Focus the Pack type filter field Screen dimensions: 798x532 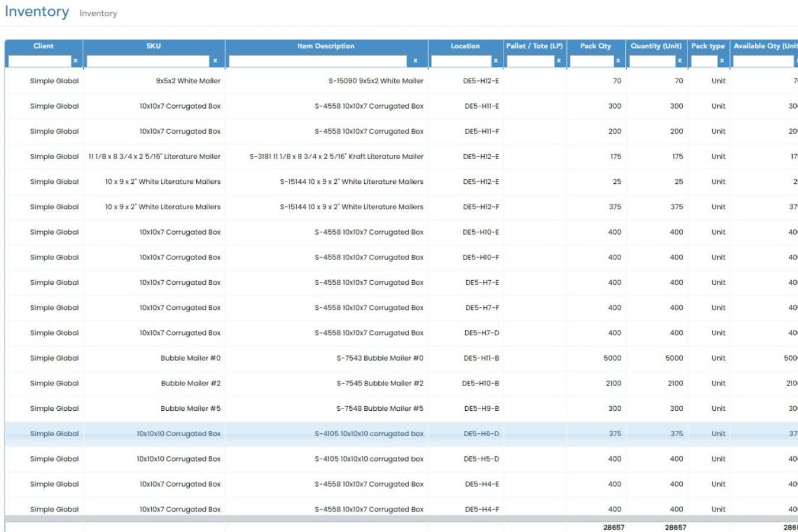tap(704, 60)
